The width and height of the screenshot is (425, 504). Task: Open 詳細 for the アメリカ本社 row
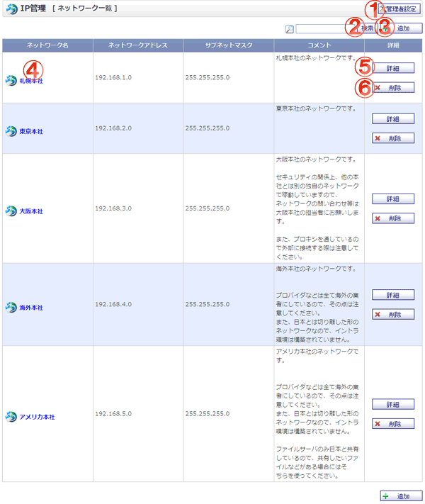coord(393,404)
